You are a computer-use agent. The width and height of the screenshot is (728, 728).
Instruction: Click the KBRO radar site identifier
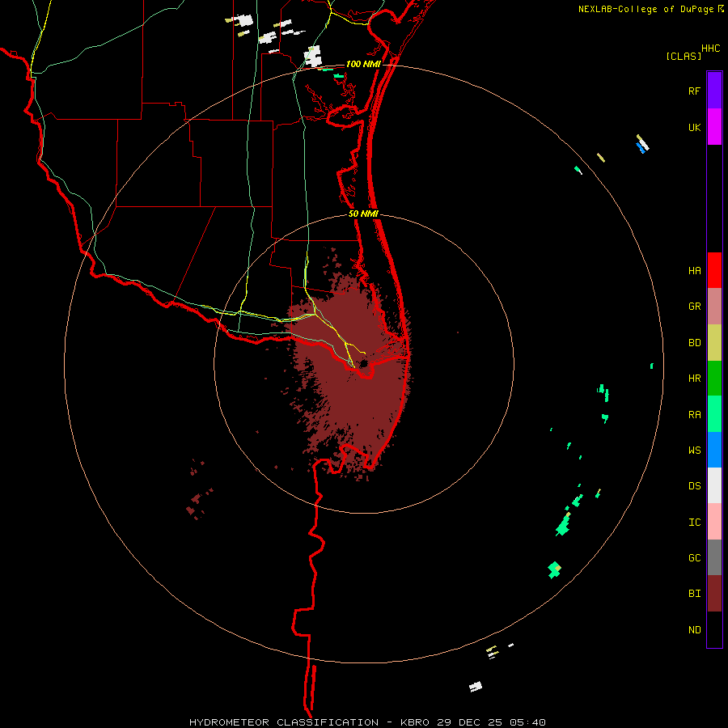click(x=416, y=722)
